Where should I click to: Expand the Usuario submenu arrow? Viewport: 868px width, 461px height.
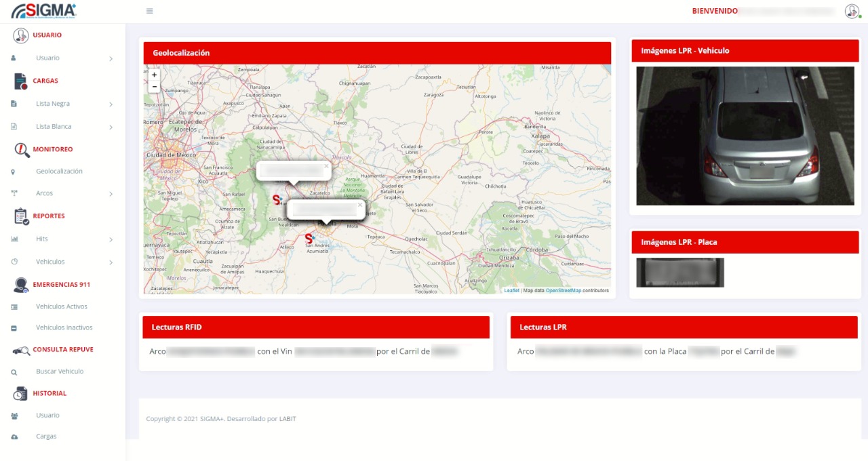point(111,58)
